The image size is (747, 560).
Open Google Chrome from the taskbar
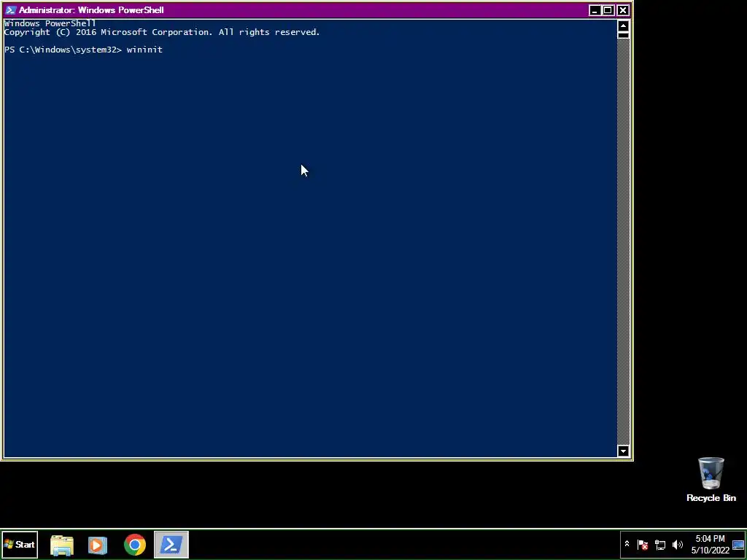coord(135,545)
